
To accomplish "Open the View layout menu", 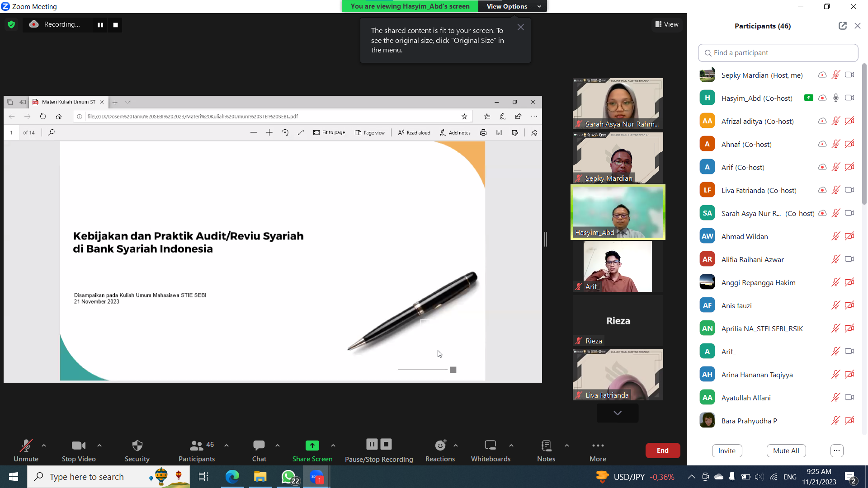I will (667, 24).
